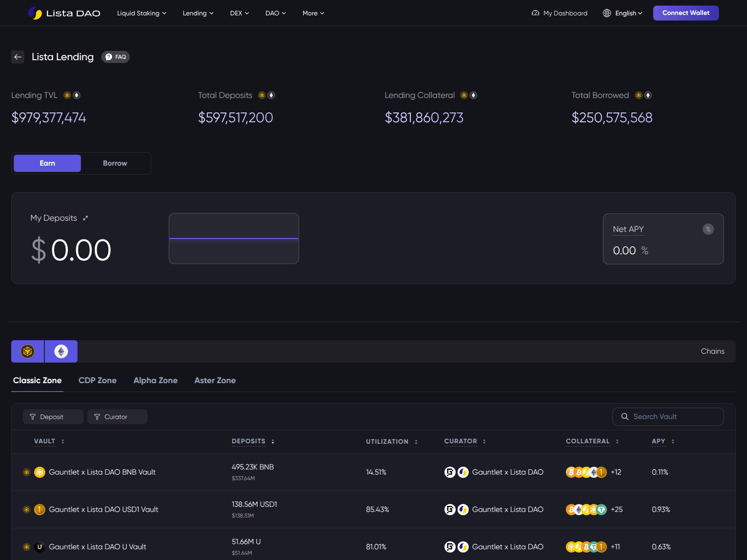Sort by the COLLATERAL column

592,441
